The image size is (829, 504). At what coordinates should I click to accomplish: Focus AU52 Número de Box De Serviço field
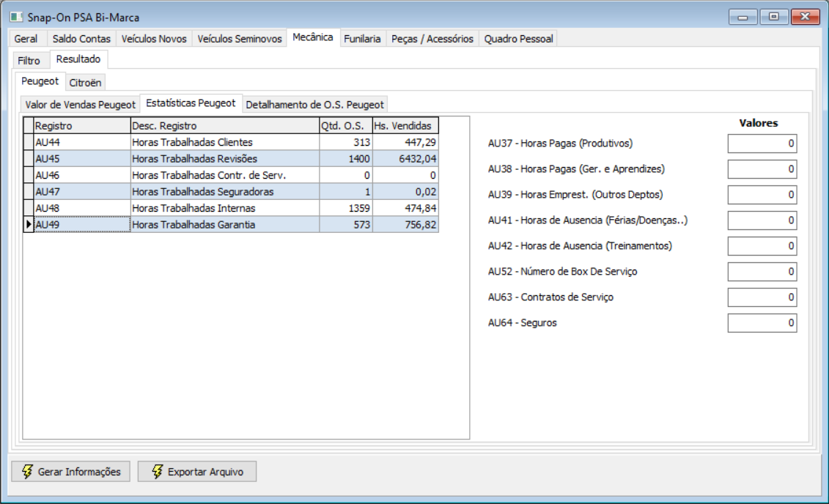click(x=762, y=272)
